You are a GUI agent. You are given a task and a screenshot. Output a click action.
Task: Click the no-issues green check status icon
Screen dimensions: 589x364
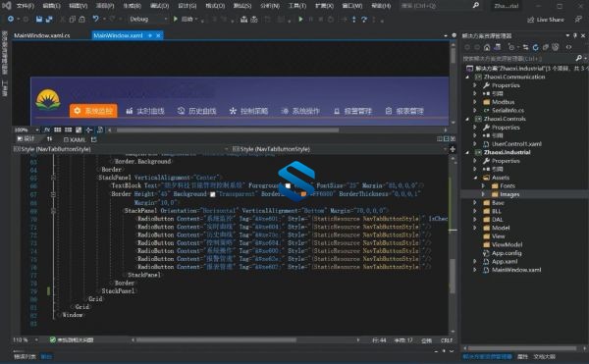coord(53,339)
